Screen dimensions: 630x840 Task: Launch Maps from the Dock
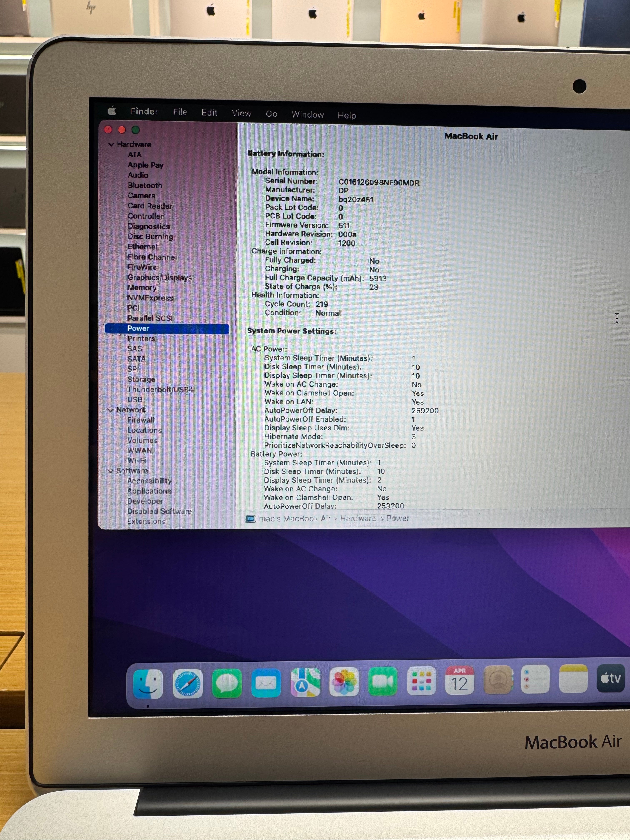pos(305,682)
